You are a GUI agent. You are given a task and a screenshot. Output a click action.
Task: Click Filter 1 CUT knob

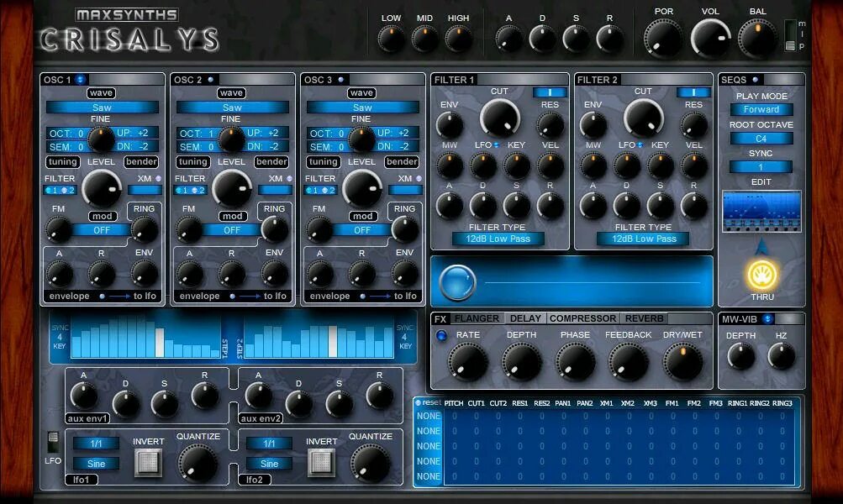tap(499, 117)
